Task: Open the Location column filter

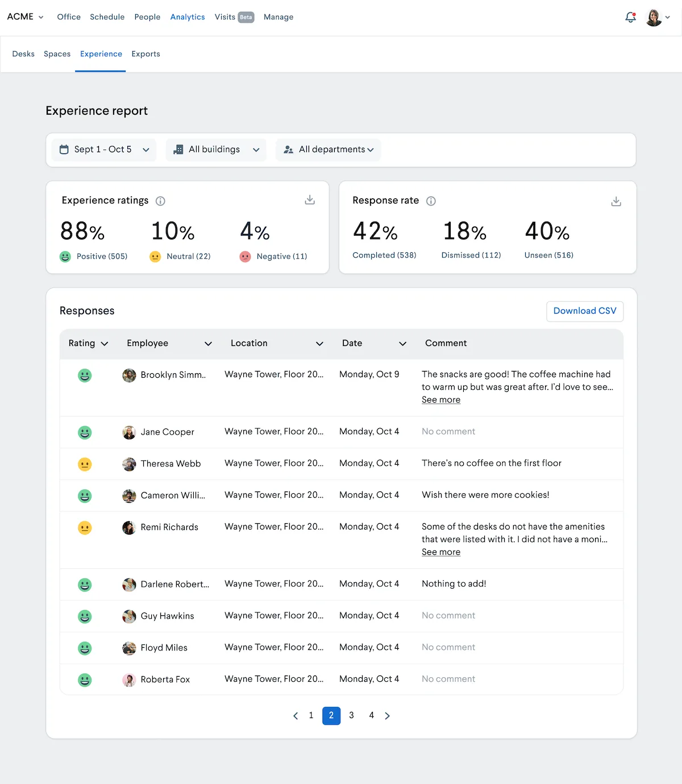Action: pyautogui.click(x=277, y=343)
